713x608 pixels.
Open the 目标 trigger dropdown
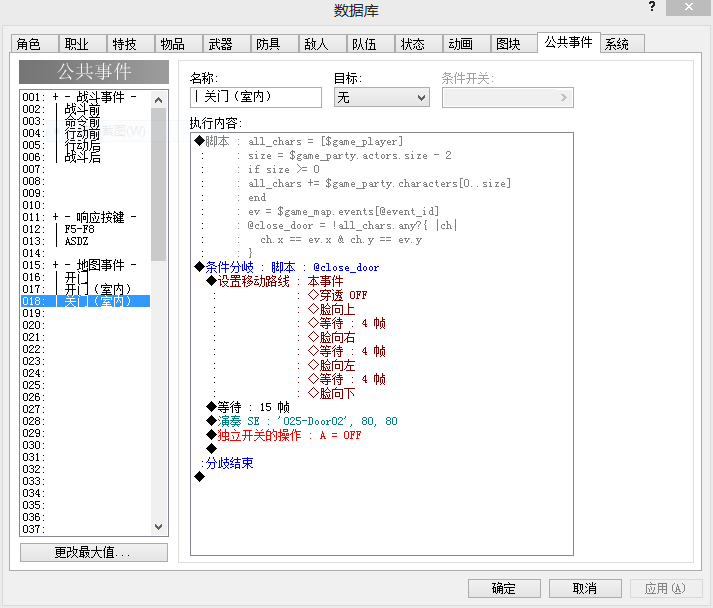[x=382, y=97]
